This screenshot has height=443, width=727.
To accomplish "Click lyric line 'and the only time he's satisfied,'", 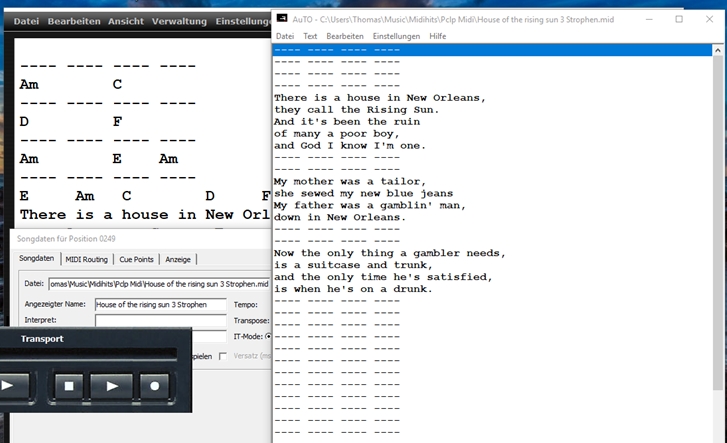I will click(383, 277).
